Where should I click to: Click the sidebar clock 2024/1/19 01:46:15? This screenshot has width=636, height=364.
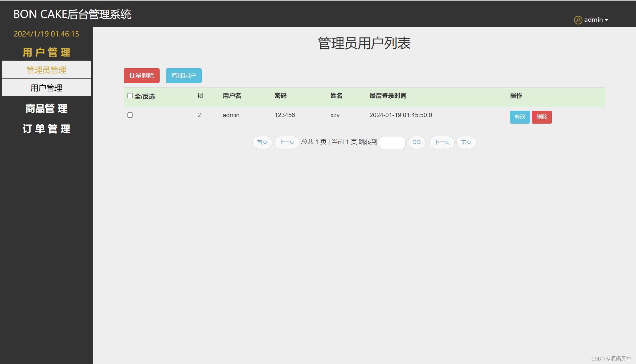tap(47, 34)
